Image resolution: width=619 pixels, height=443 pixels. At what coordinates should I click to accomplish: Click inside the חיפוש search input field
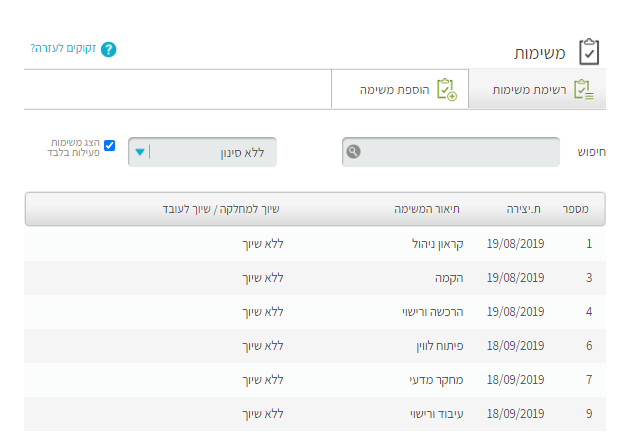[x=451, y=152]
